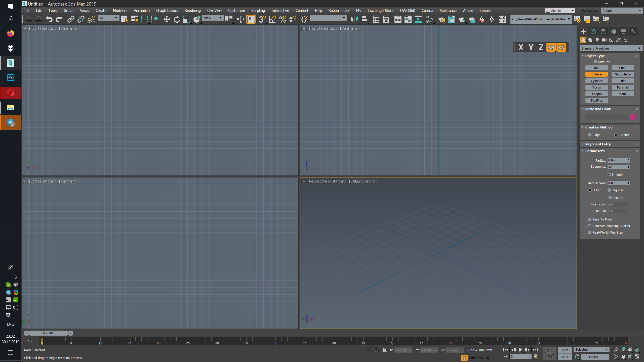644x362 pixels.
Task: Click the Undo arrow in main toolbar
Action: [x=49, y=19]
